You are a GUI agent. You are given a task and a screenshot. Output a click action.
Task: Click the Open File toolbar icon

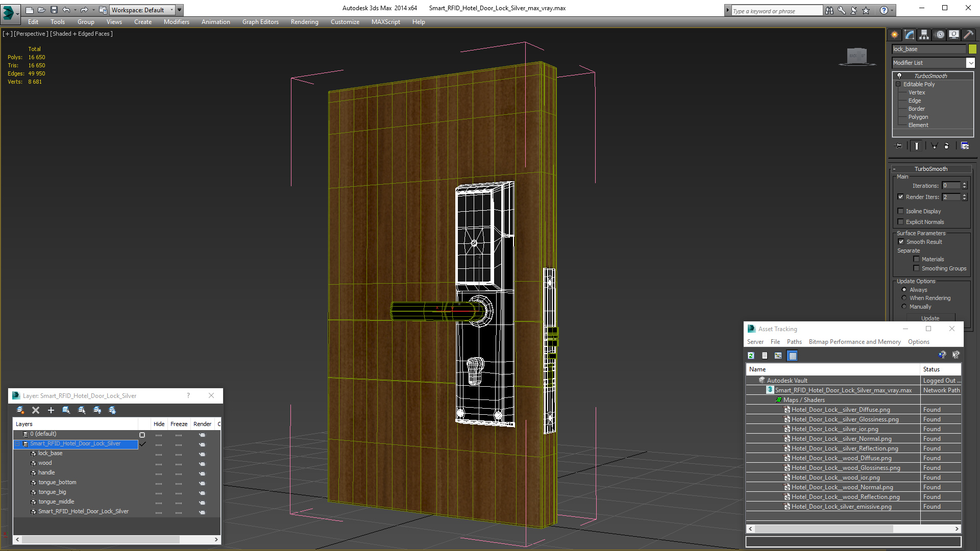(42, 10)
